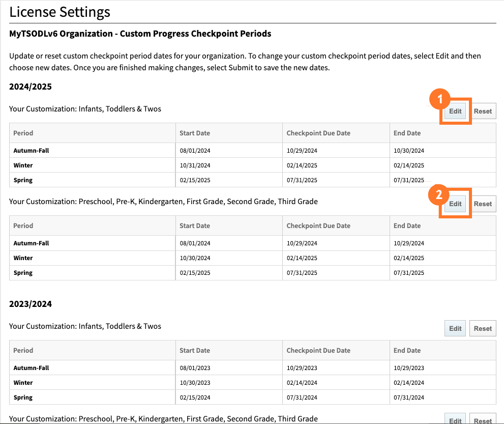This screenshot has height=424, width=504.
Task: Select the License Settings page heading
Action: (59, 12)
